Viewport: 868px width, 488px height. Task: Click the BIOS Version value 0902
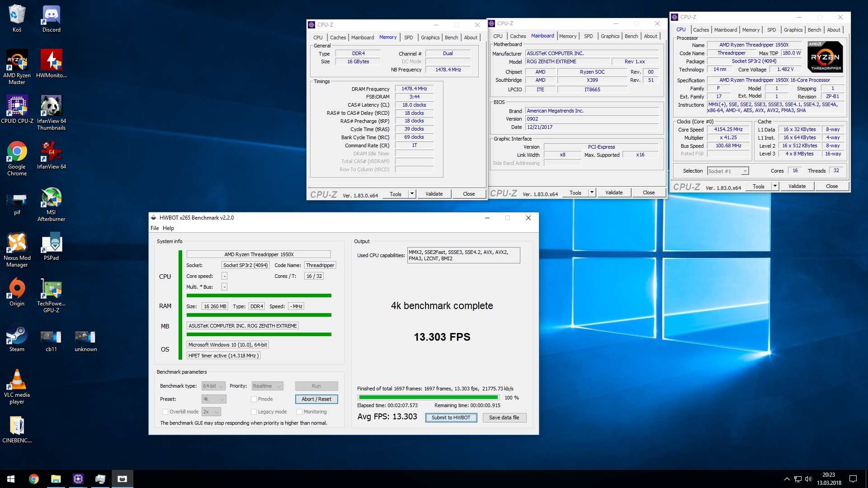click(x=592, y=119)
